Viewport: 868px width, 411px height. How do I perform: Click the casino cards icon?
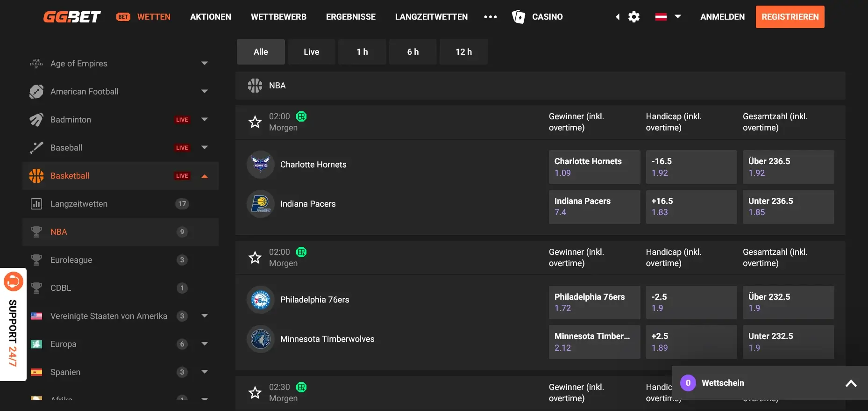[518, 17]
